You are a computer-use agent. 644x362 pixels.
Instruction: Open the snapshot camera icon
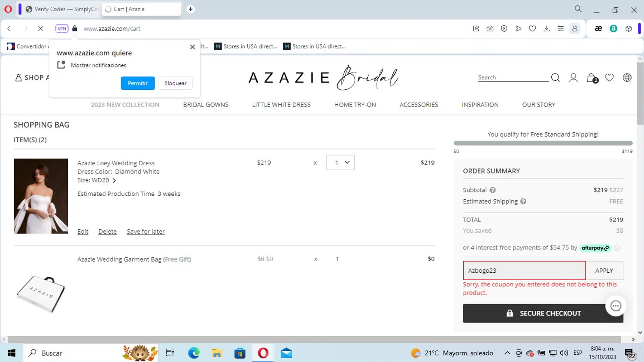(x=490, y=29)
